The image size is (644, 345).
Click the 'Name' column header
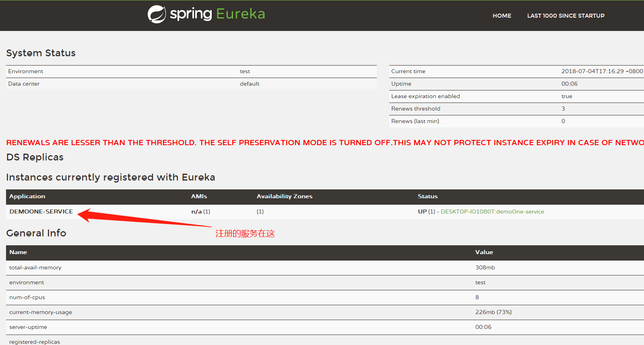tap(18, 252)
